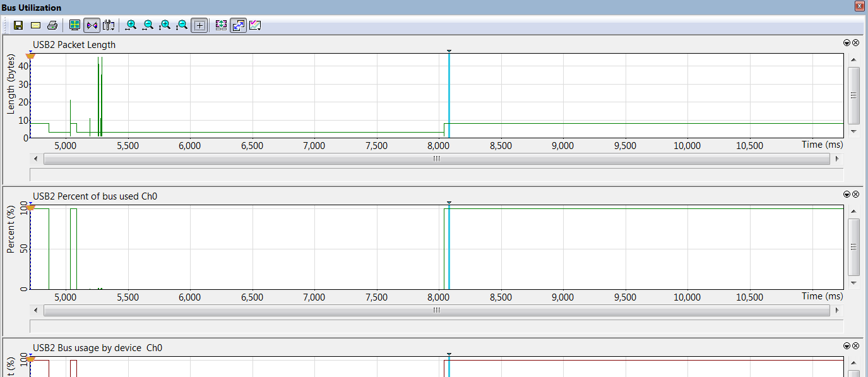Click down arrow of Percent graph vertical scrollbar

853,283
